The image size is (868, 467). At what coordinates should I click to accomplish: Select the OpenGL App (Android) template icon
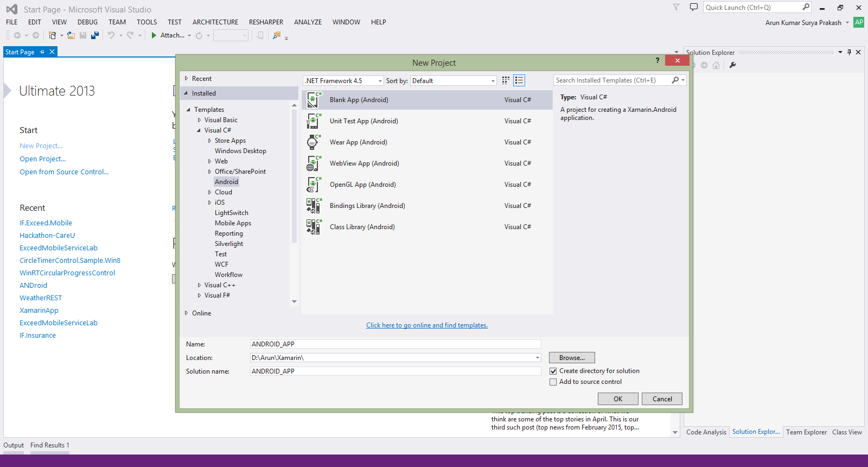pos(314,185)
